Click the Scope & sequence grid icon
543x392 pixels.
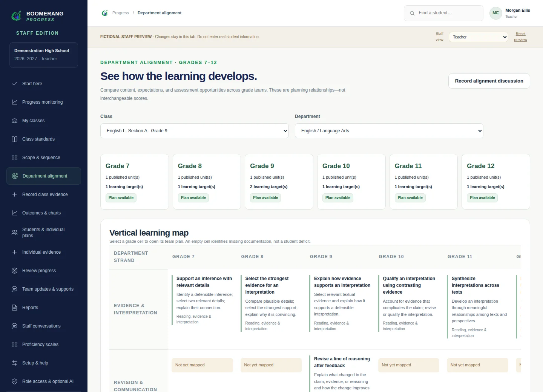(14, 158)
